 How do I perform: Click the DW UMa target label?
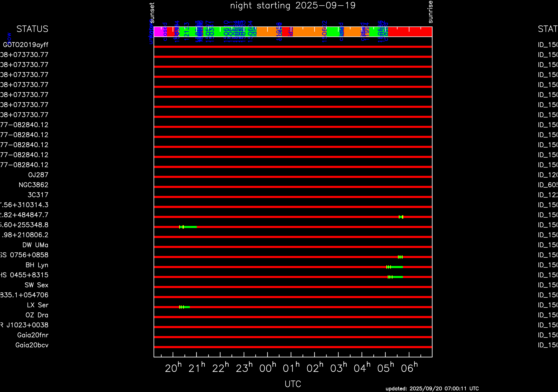pyautogui.click(x=35, y=245)
